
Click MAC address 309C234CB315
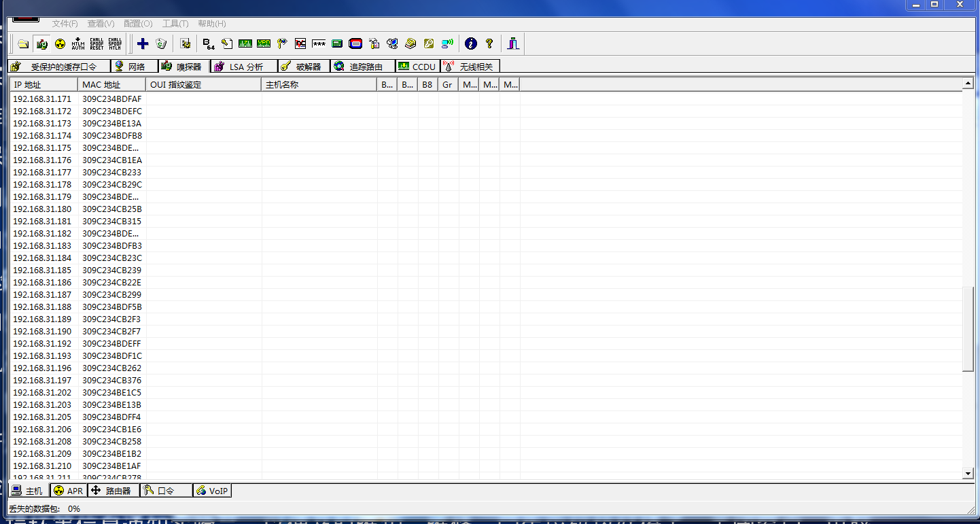[x=112, y=222]
